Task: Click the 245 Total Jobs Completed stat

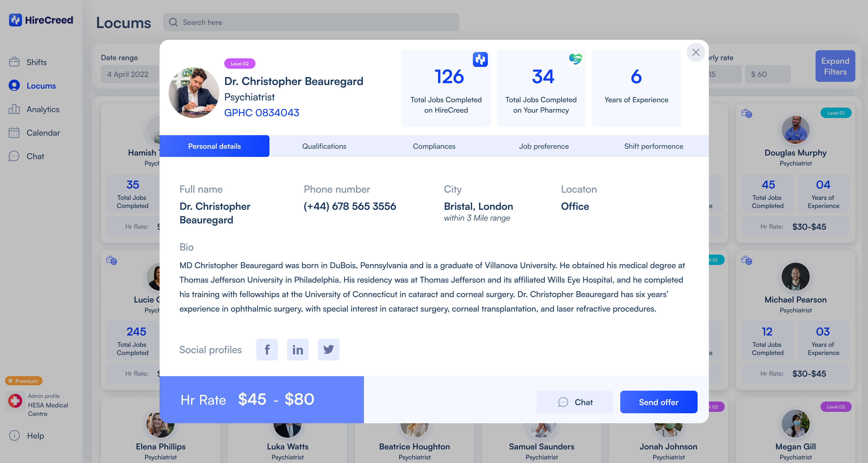Action: coord(133,341)
